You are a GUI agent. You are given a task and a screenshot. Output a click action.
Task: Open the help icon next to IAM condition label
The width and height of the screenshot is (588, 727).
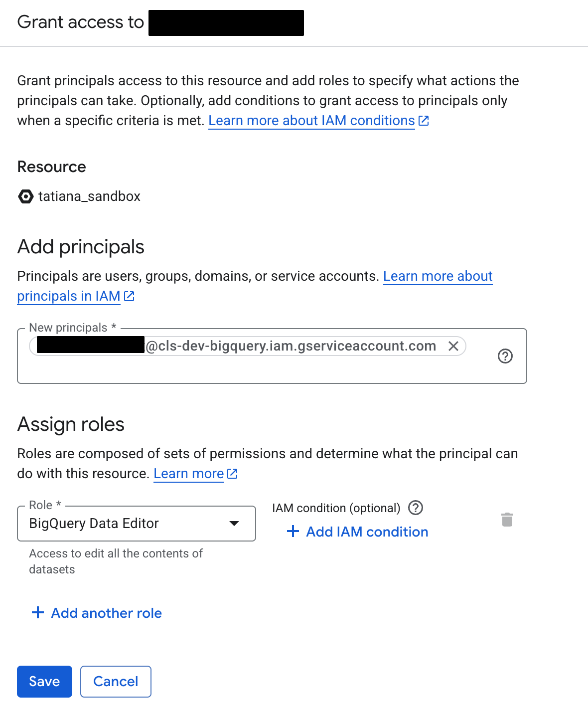coord(415,508)
